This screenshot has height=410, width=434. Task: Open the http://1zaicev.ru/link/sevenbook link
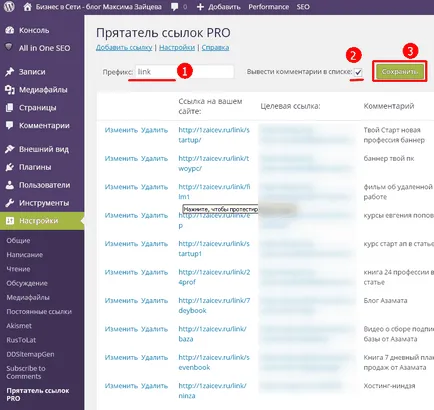point(214,362)
